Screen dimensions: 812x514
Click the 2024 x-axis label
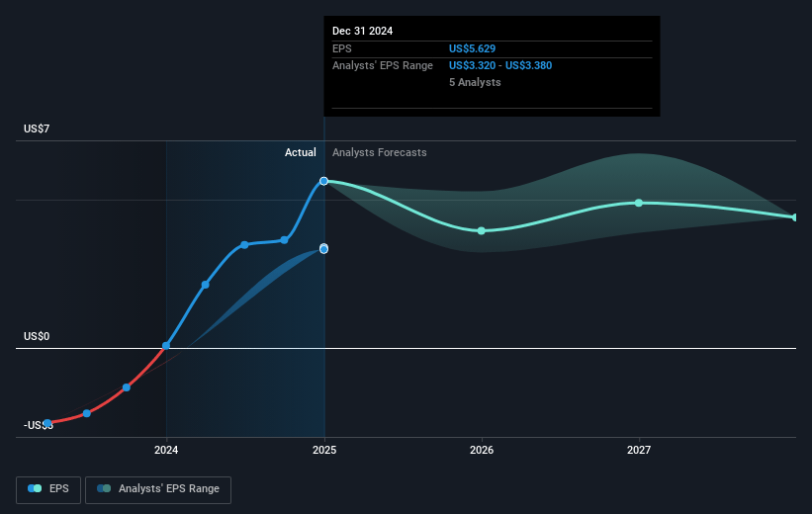coord(166,450)
